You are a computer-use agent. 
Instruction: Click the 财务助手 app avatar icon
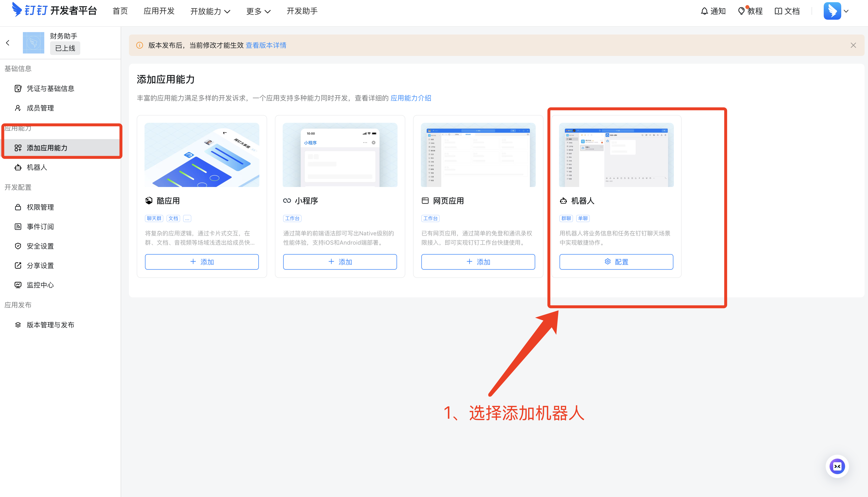34,43
